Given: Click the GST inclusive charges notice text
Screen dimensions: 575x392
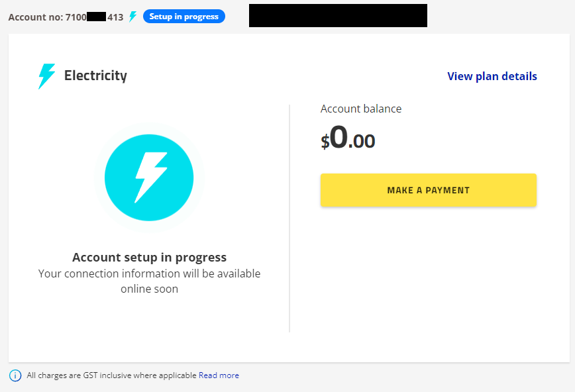Looking at the screenshot, I should 112,375.
